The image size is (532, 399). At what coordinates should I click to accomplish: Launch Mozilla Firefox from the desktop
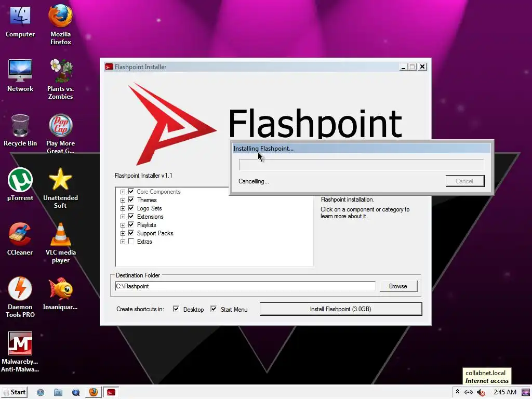pyautogui.click(x=60, y=24)
